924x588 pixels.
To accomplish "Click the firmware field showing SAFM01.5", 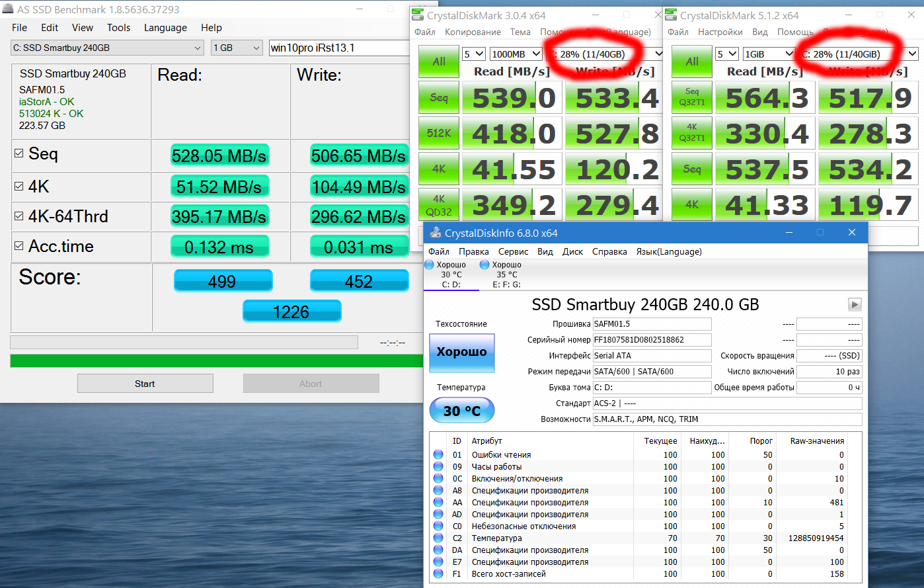I will [x=652, y=324].
